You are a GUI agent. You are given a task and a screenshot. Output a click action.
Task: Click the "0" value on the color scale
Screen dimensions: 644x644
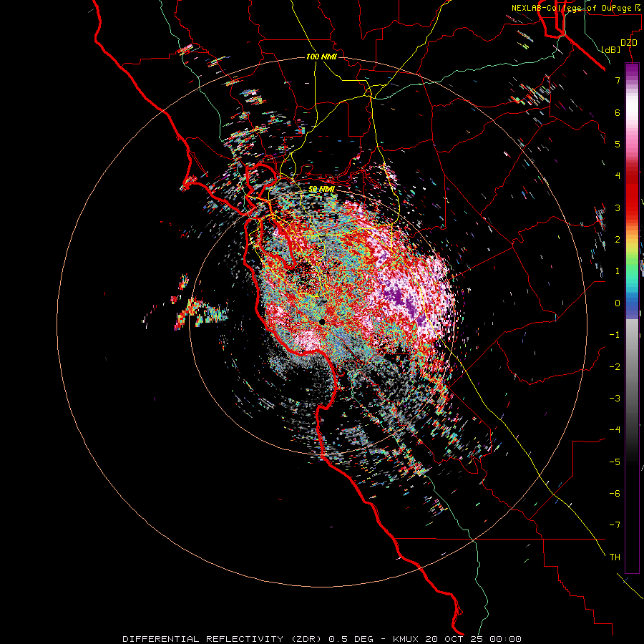(618, 303)
